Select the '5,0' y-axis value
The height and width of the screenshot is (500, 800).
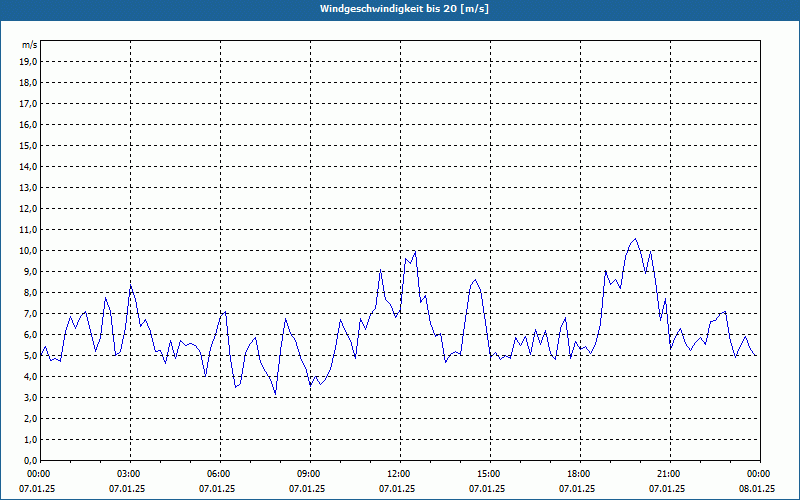(x=31, y=356)
